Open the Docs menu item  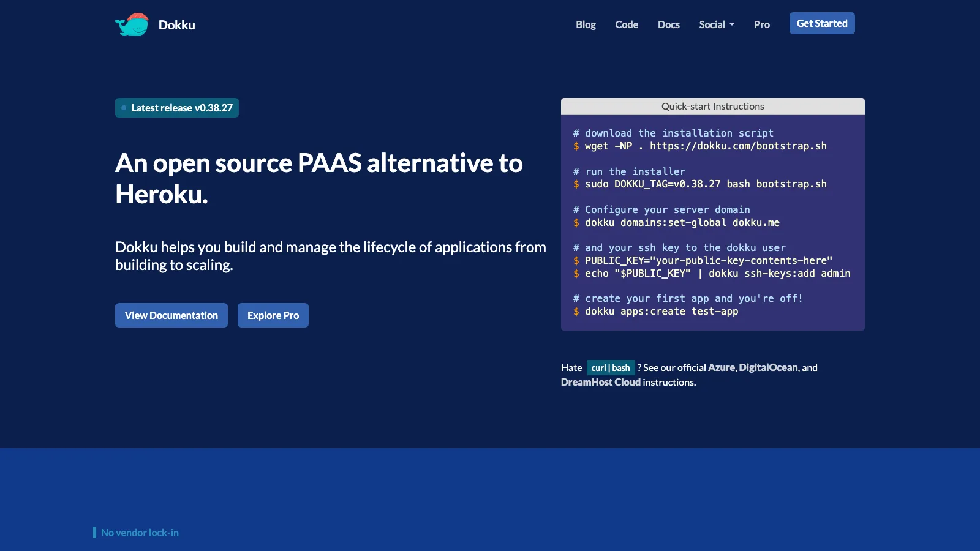669,24
